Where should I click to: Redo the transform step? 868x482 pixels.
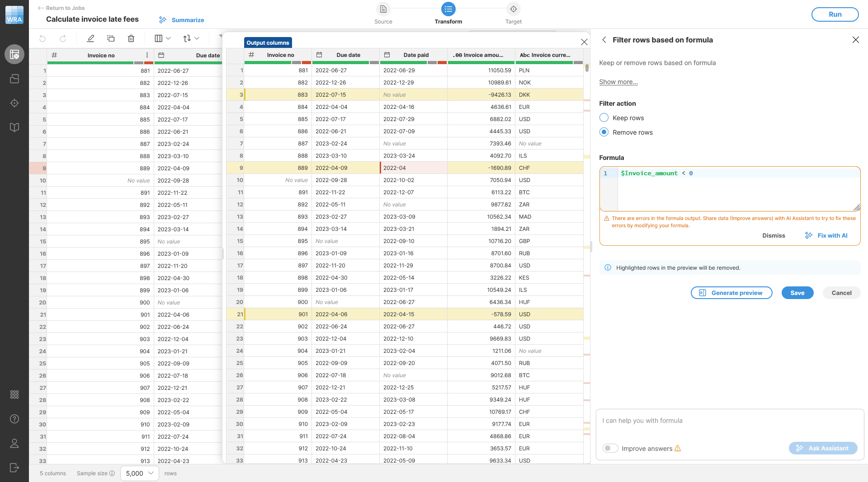(x=63, y=38)
